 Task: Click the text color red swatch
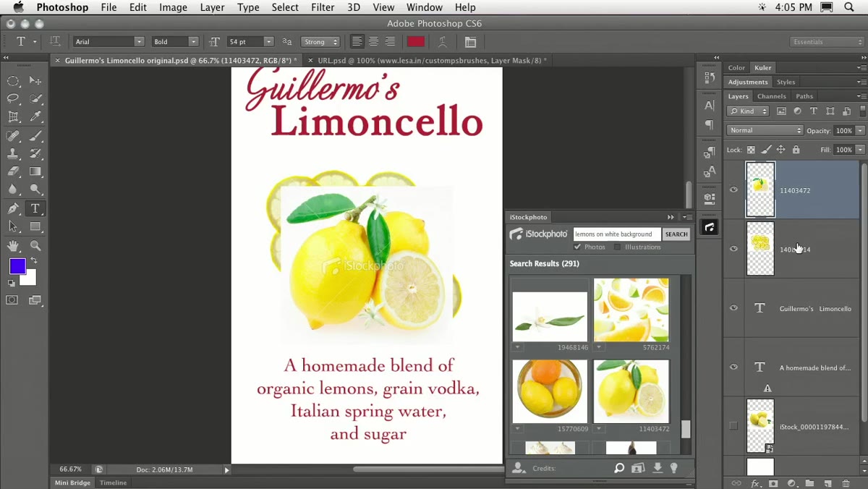tap(416, 42)
